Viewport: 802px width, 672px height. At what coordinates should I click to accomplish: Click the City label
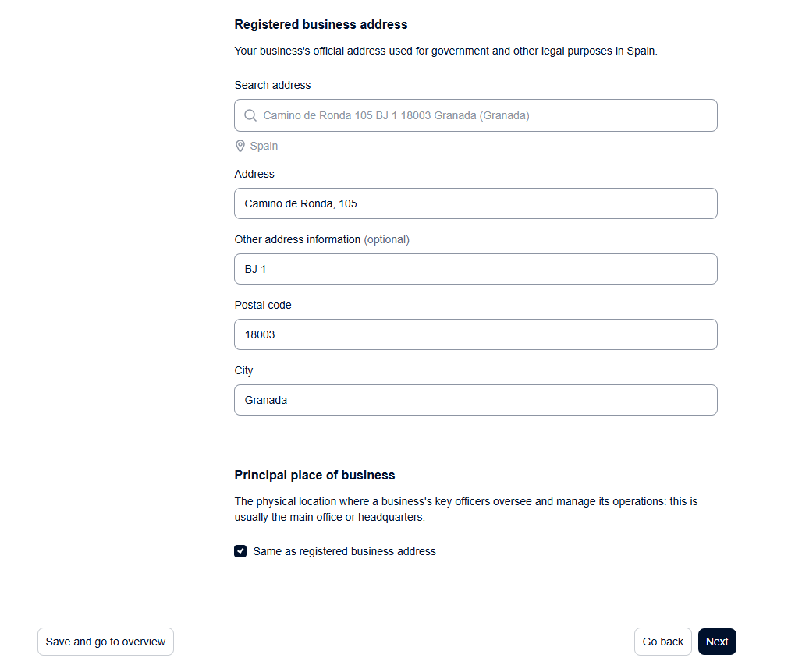[x=243, y=370]
